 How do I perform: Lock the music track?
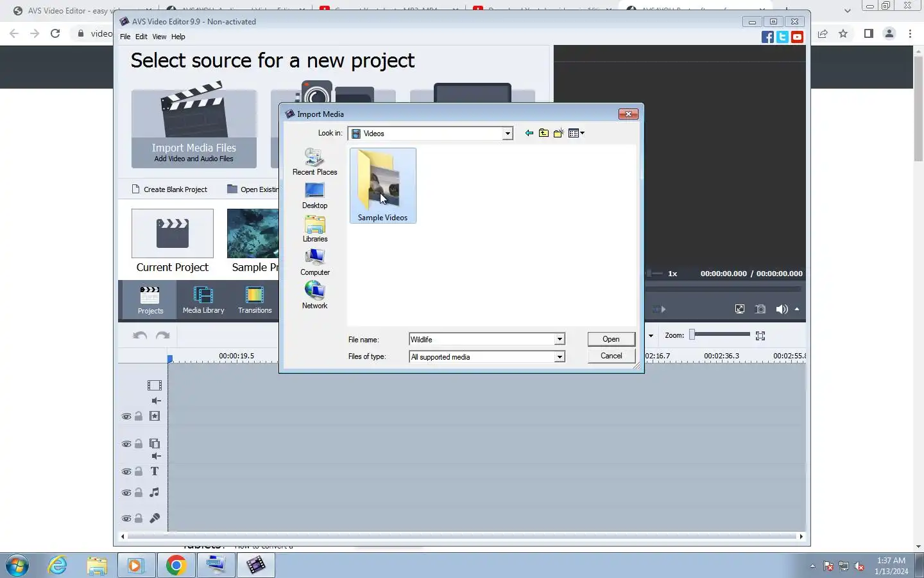click(139, 493)
